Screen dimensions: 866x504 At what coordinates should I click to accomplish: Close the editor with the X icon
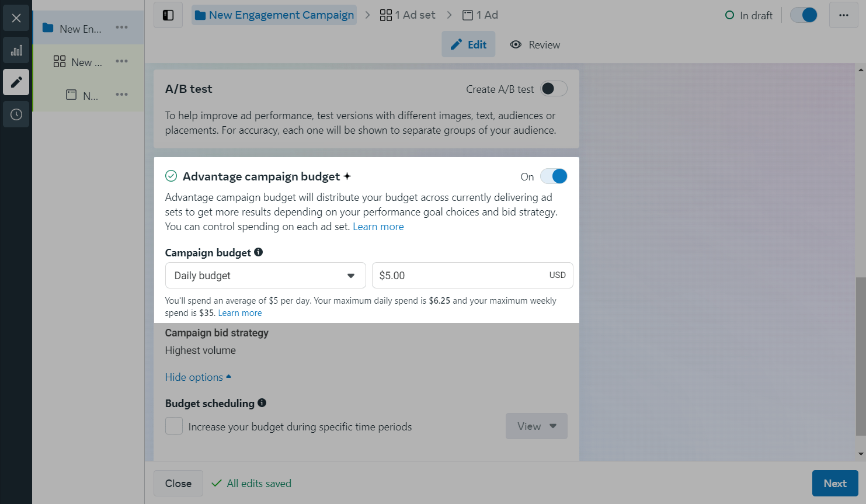tap(16, 18)
